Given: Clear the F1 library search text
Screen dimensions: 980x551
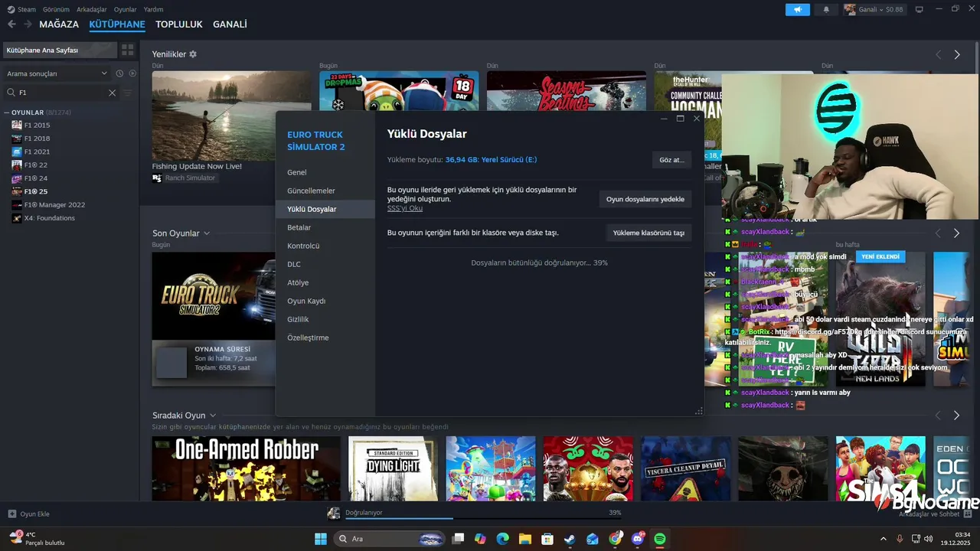Looking at the screenshot, I should tap(112, 93).
